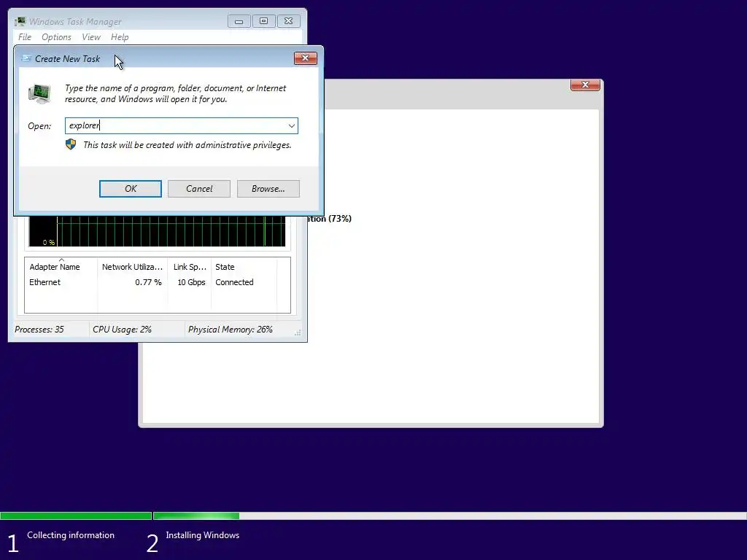The height and width of the screenshot is (560, 747).
Task: Click the network utilization graph
Action: [x=158, y=231]
